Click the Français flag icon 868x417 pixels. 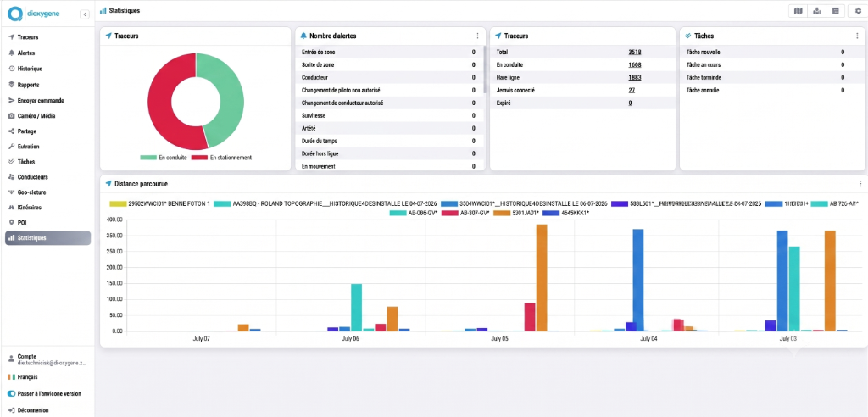coord(11,377)
